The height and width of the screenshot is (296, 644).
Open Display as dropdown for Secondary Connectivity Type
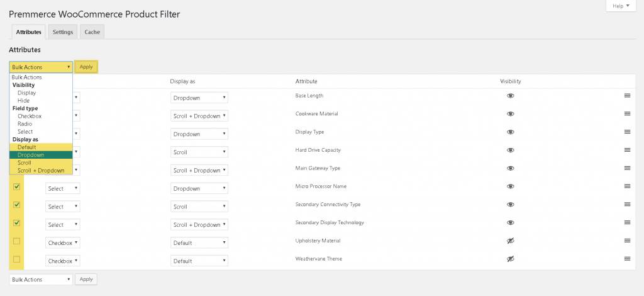(x=199, y=207)
